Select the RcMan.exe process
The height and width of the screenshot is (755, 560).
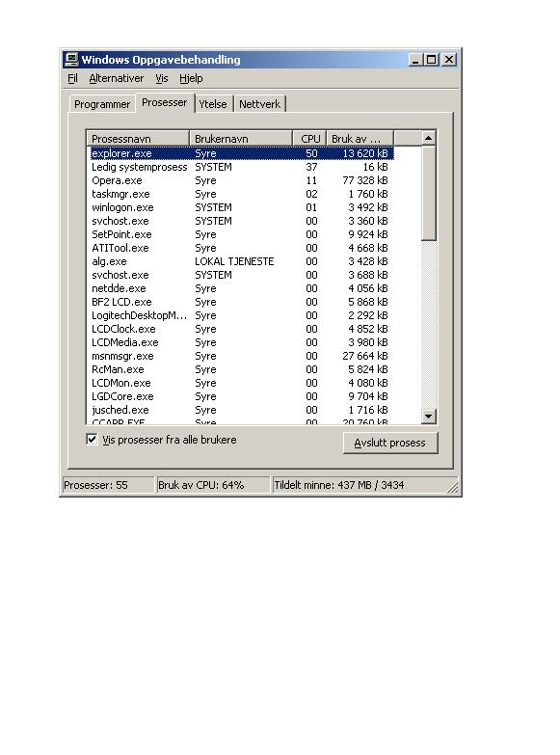(242, 369)
